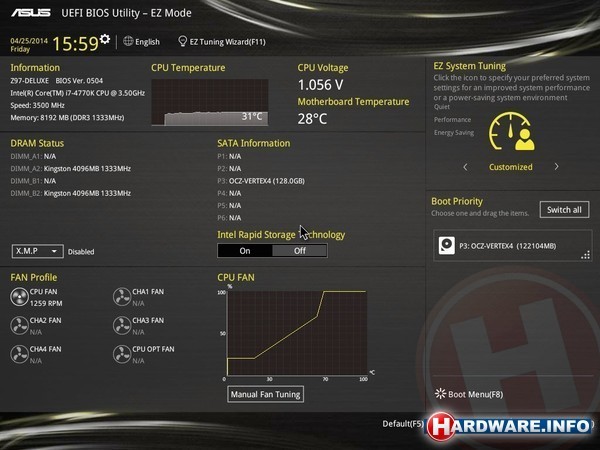Viewport: 600px width, 450px height.
Task: Select the CPU FAN fan icon
Action: point(19,297)
